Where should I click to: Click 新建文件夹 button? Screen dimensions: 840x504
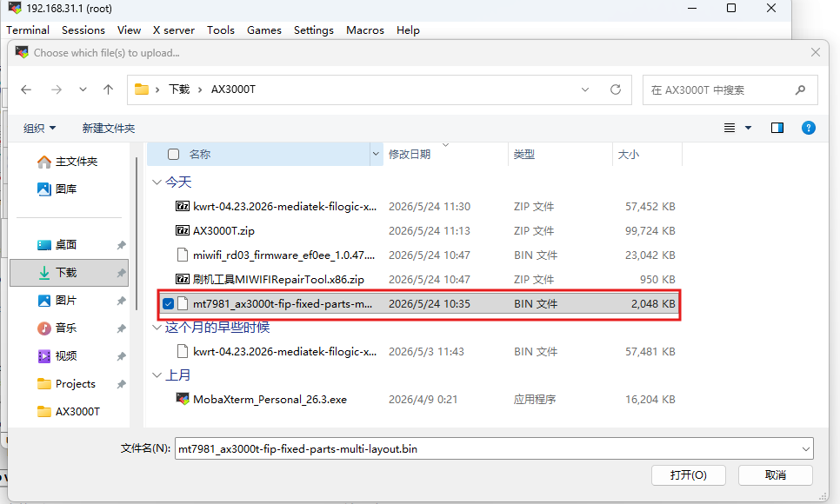[108, 128]
